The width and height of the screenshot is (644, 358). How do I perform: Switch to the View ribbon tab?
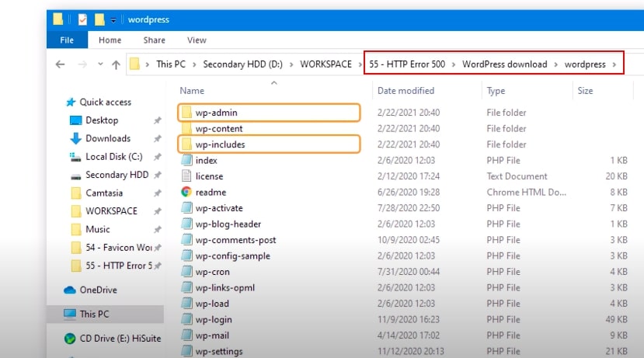197,40
